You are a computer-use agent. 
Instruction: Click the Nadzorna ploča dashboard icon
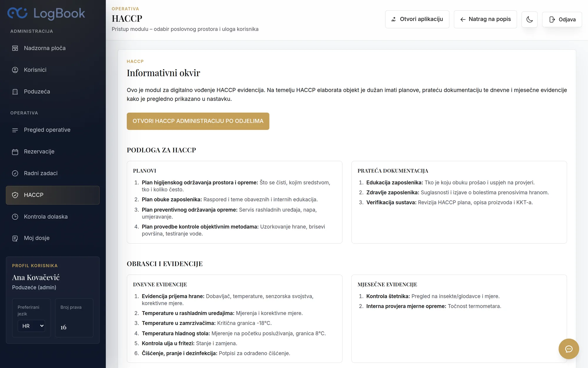(x=15, y=48)
